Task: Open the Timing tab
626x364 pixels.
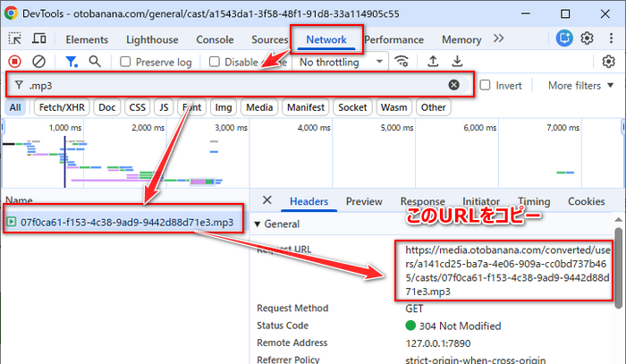Action: pos(534,201)
